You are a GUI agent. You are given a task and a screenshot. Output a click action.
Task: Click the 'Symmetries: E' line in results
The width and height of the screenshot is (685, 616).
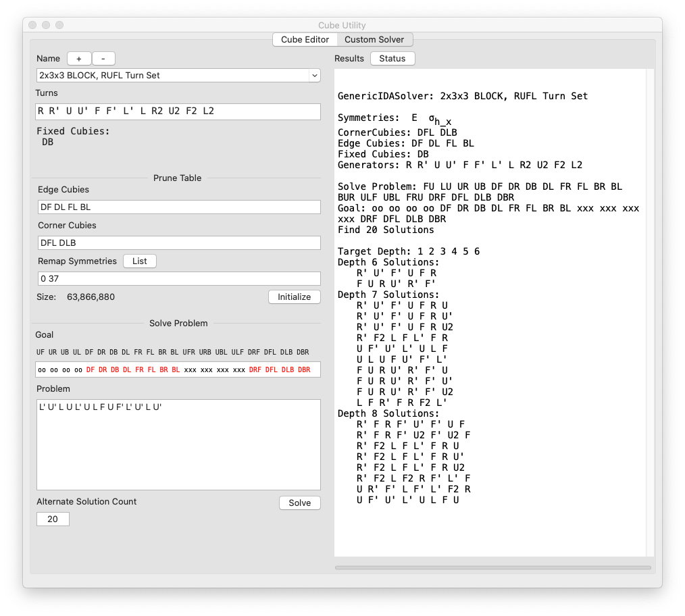coord(395,118)
